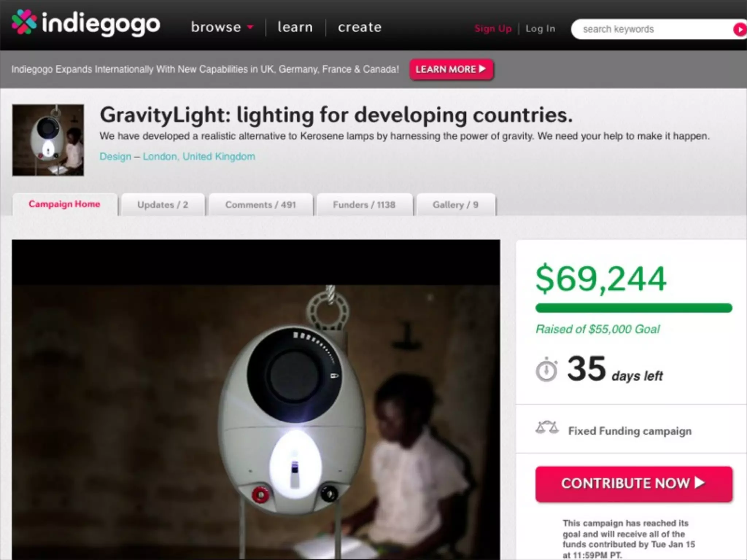Image resolution: width=747 pixels, height=560 pixels.
Task: Click the LEARN MORE banner button
Action: [x=451, y=69]
